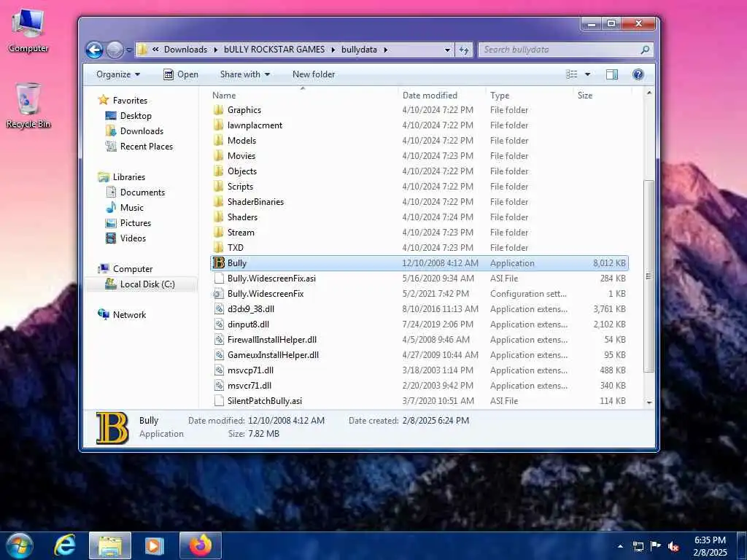The image size is (747, 560).
Task: Click the d3dx9_38.dll file icon
Action: coord(219,309)
